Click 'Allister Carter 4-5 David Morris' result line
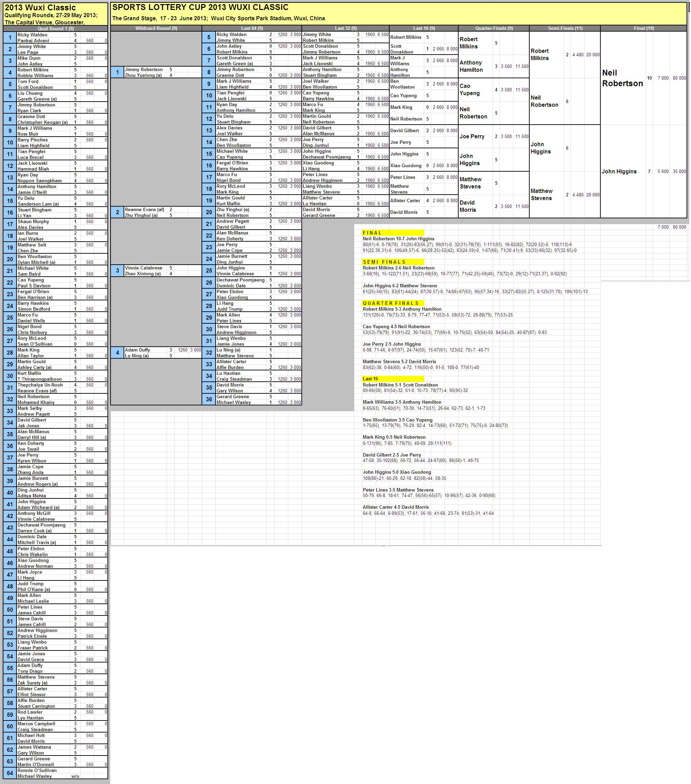 coord(395,507)
